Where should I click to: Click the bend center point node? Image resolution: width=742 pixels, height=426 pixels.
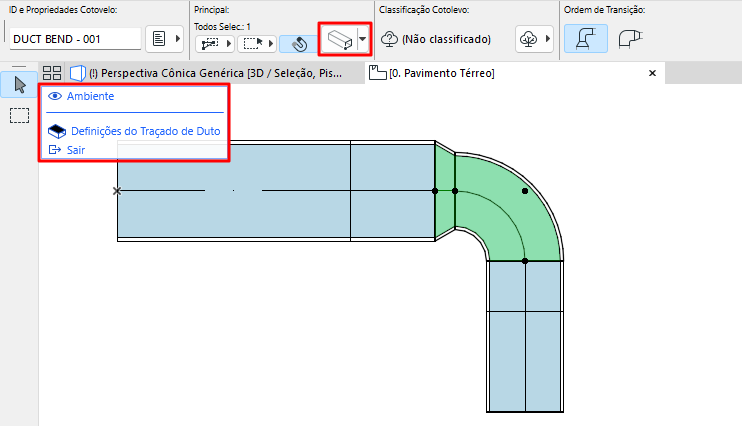coord(525,191)
